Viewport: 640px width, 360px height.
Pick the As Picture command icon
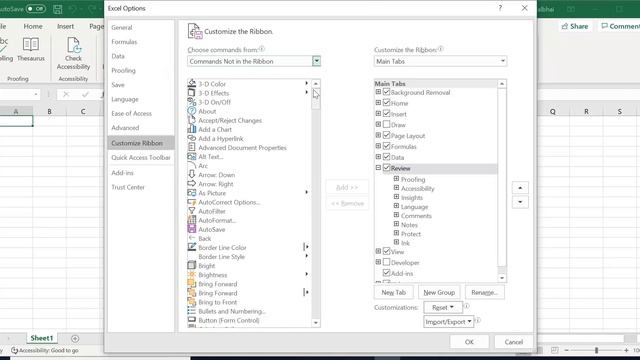pos(191,193)
